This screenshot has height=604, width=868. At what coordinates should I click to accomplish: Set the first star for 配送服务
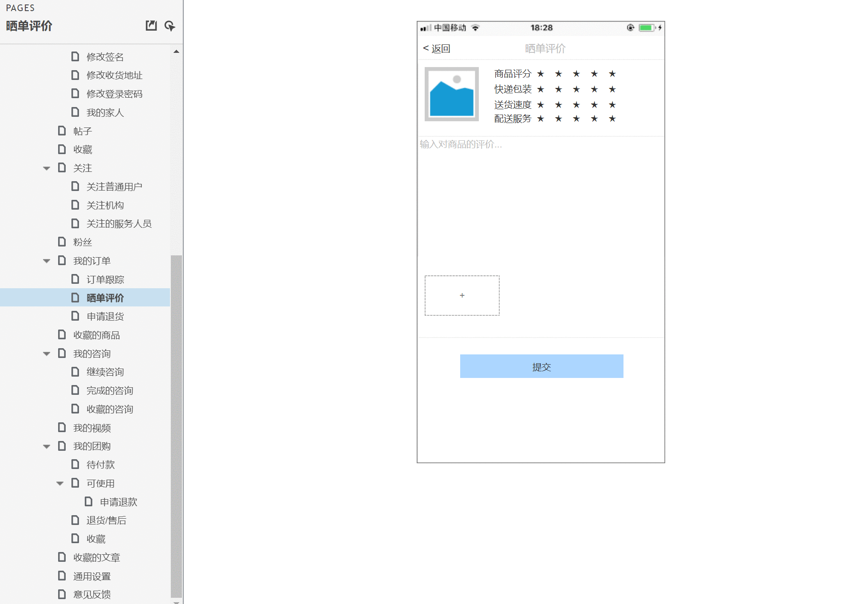tap(541, 119)
